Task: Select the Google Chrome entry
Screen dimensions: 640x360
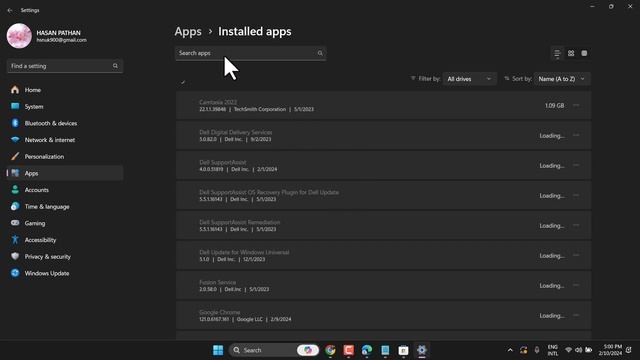Action: click(x=383, y=316)
